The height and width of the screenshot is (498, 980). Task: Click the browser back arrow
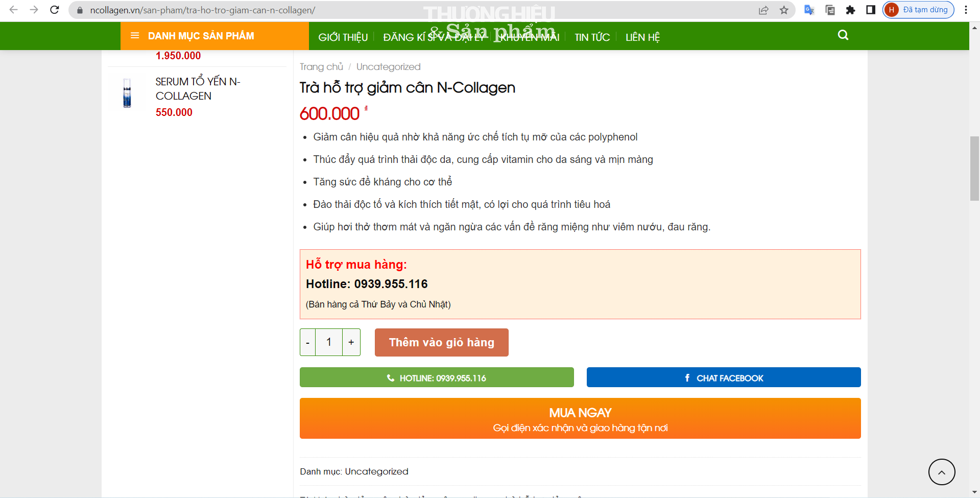pyautogui.click(x=14, y=10)
